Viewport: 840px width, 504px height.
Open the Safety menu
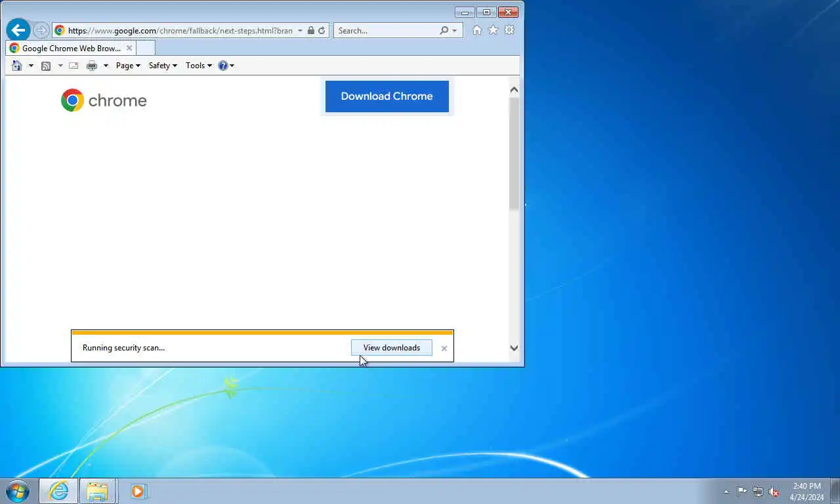(x=163, y=66)
